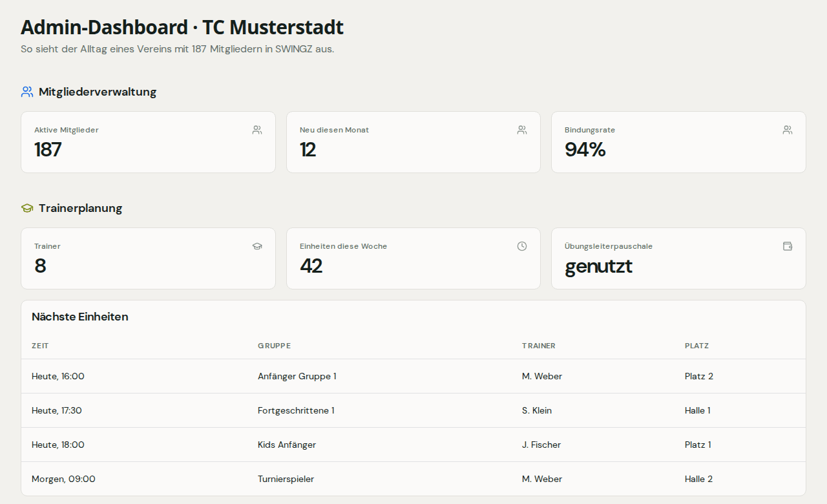
Task: Click the TRAINER column header
Action: click(x=539, y=346)
